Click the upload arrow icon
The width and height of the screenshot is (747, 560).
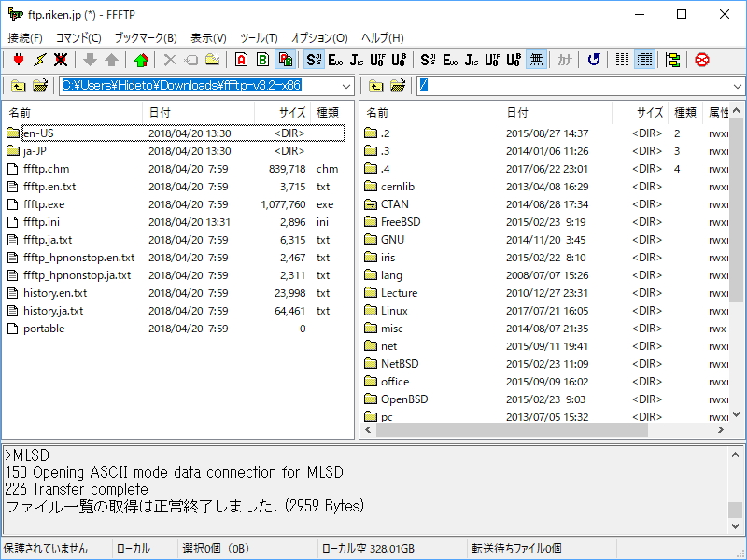(x=110, y=60)
